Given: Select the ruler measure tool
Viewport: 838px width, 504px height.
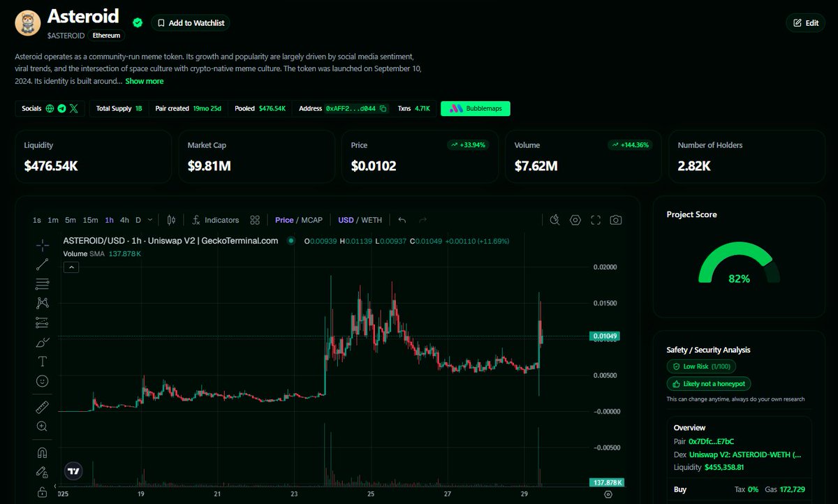Looking at the screenshot, I should (43, 407).
